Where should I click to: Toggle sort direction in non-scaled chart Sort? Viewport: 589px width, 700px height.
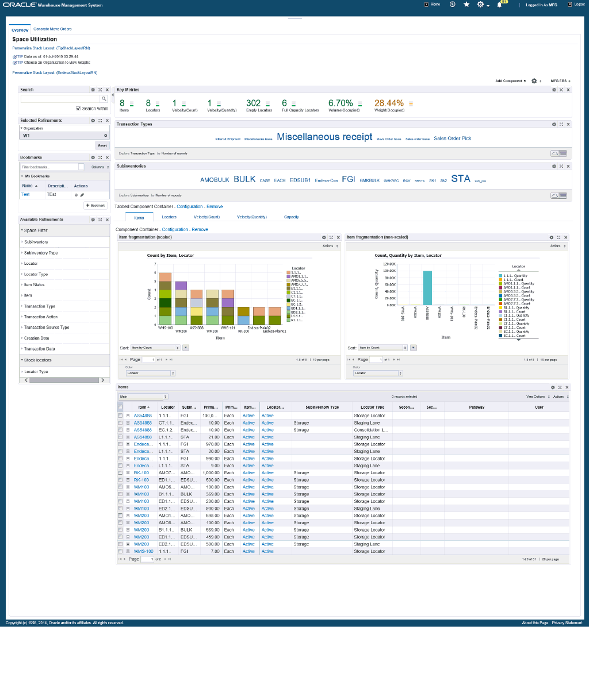click(414, 348)
